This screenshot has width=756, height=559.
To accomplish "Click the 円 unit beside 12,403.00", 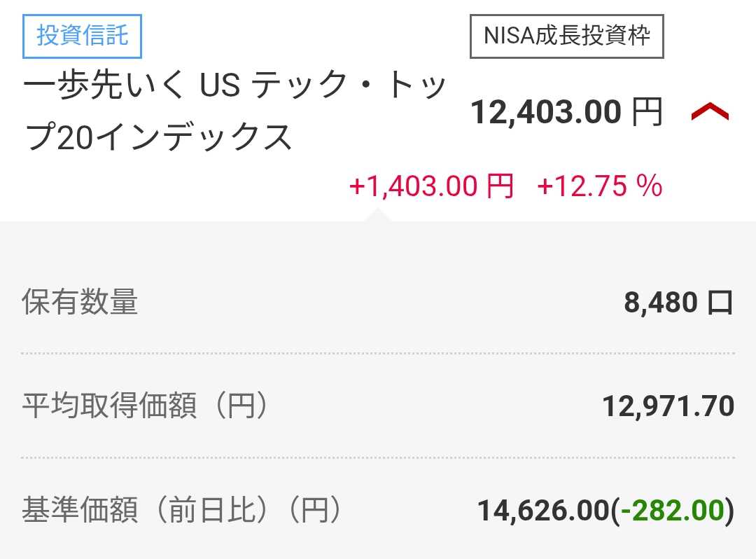I will [647, 112].
